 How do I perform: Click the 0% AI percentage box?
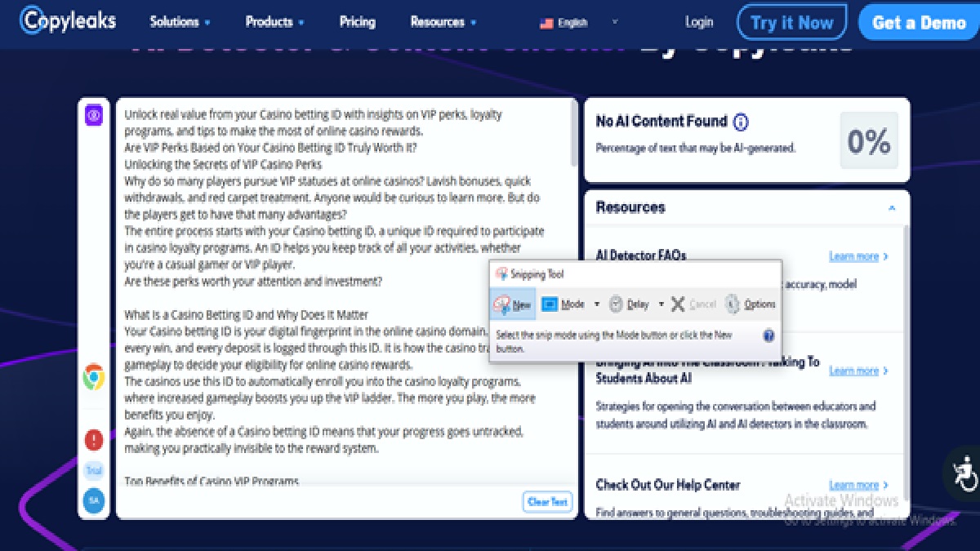[x=869, y=141]
